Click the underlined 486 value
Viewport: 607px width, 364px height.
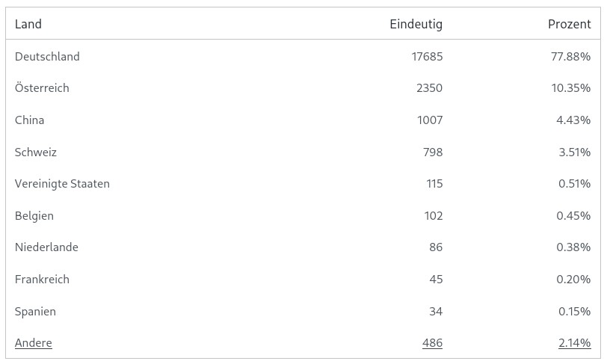coord(432,343)
